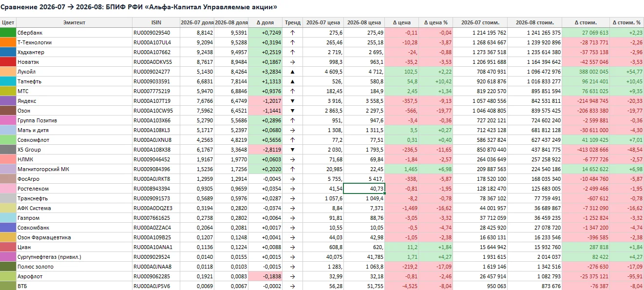
Task: Select the color swatch in the Совкомбанк row
Action: click(x=8, y=228)
